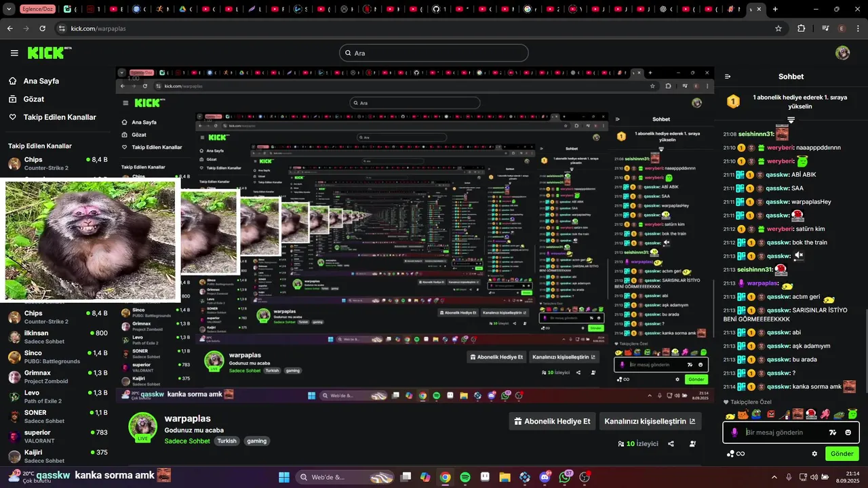Open the Kick hamburger sidebar menu

pos(14,53)
